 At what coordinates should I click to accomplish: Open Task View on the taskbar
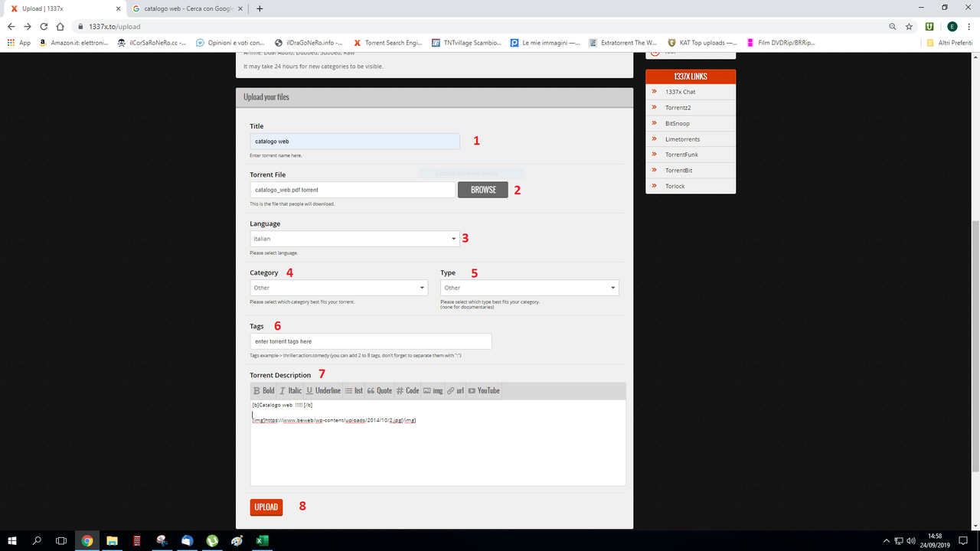pos(61,540)
